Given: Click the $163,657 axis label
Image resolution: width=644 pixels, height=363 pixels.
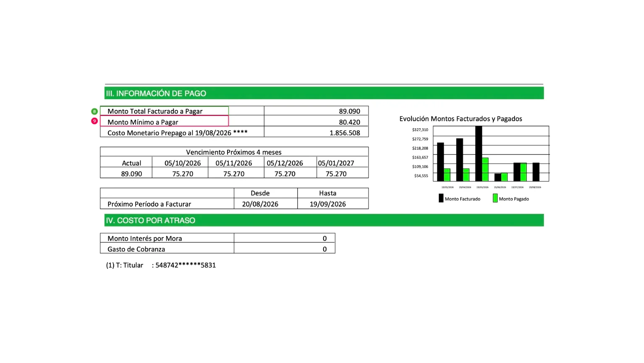Looking at the screenshot, I should 420,158.
